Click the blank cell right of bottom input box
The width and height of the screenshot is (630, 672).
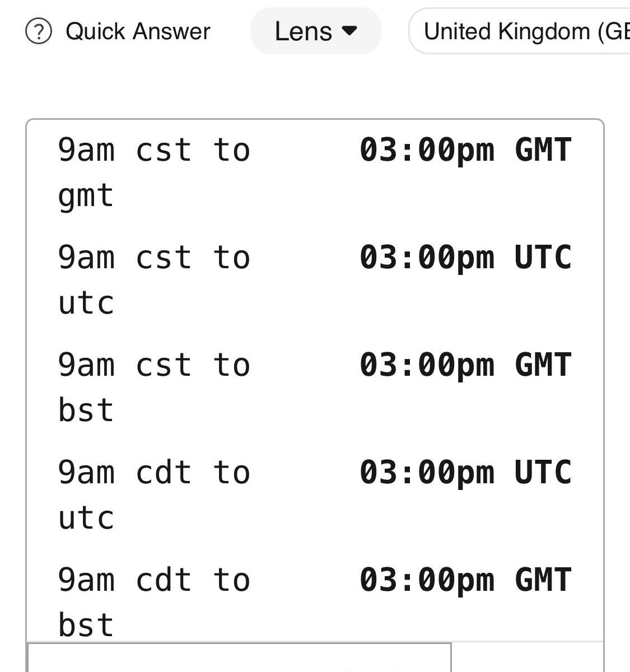tap(528, 657)
